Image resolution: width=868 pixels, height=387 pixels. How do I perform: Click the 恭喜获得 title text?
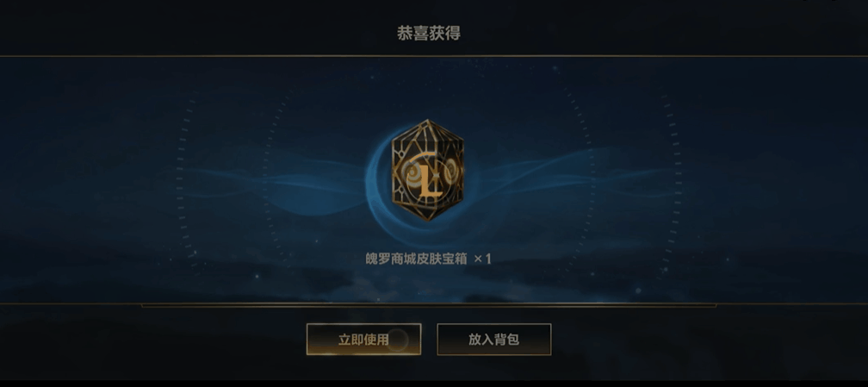point(429,34)
